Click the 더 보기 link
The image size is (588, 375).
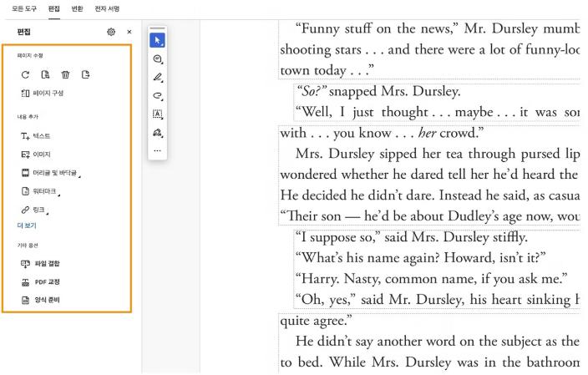[27, 226]
